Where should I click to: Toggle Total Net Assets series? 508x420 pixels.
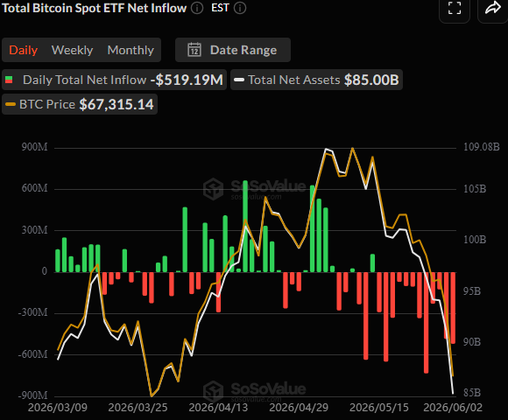point(316,80)
